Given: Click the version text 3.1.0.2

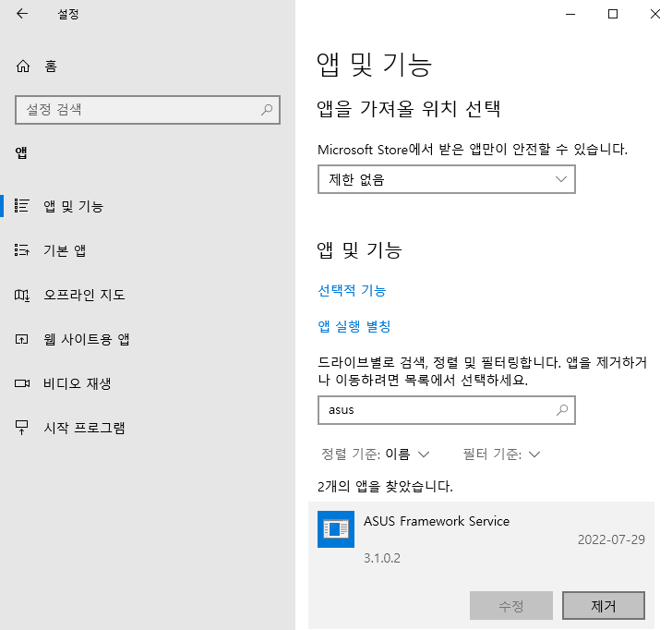Looking at the screenshot, I should [x=382, y=558].
